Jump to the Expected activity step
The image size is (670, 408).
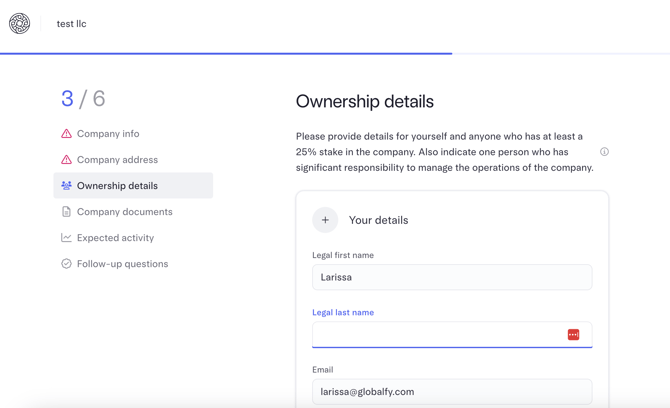(115, 238)
